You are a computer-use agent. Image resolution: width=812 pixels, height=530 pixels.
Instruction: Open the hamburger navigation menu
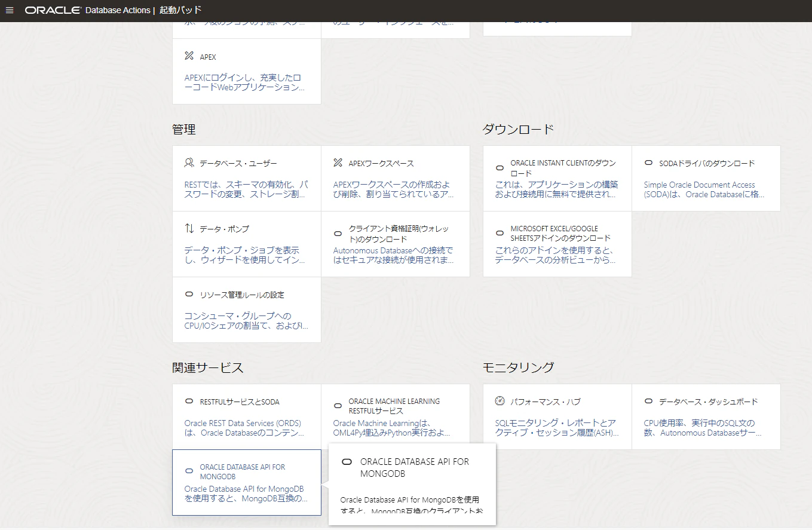coord(9,10)
